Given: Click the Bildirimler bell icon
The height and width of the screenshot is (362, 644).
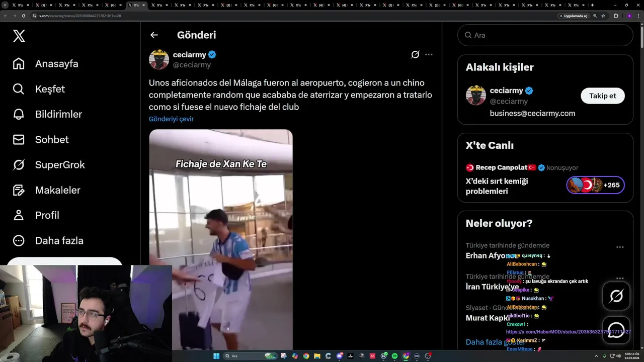Looking at the screenshot, I should pos(19,114).
